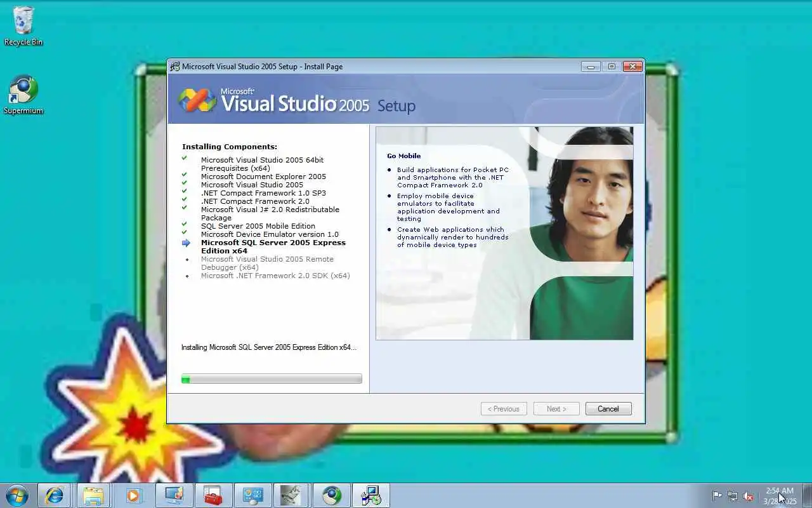The image size is (812, 508).
Task: Select '.NET Compact Framework 1.0 SP3' entry
Action: point(263,193)
